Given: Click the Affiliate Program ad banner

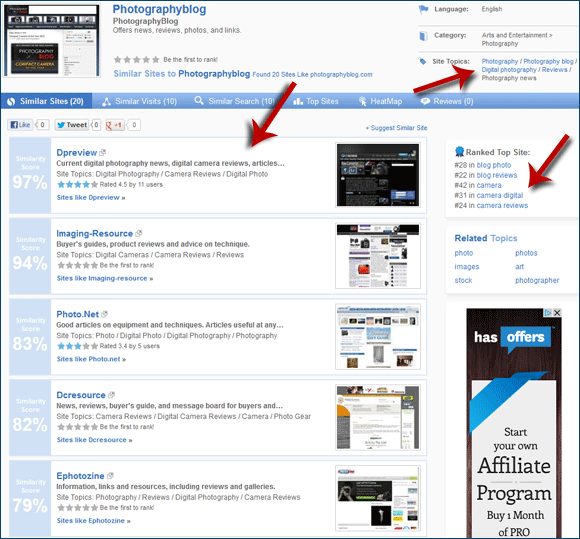Looking at the screenshot, I should [x=514, y=423].
